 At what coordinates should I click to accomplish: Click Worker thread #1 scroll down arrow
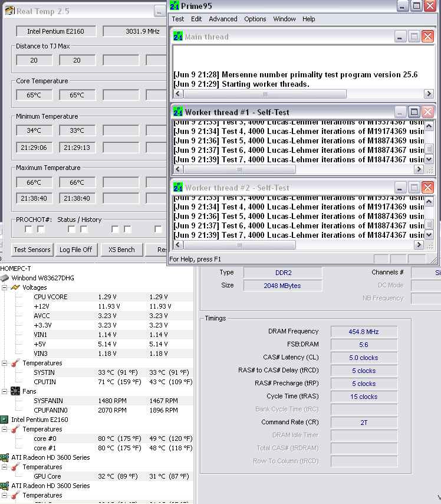click(x=429, y=159)
